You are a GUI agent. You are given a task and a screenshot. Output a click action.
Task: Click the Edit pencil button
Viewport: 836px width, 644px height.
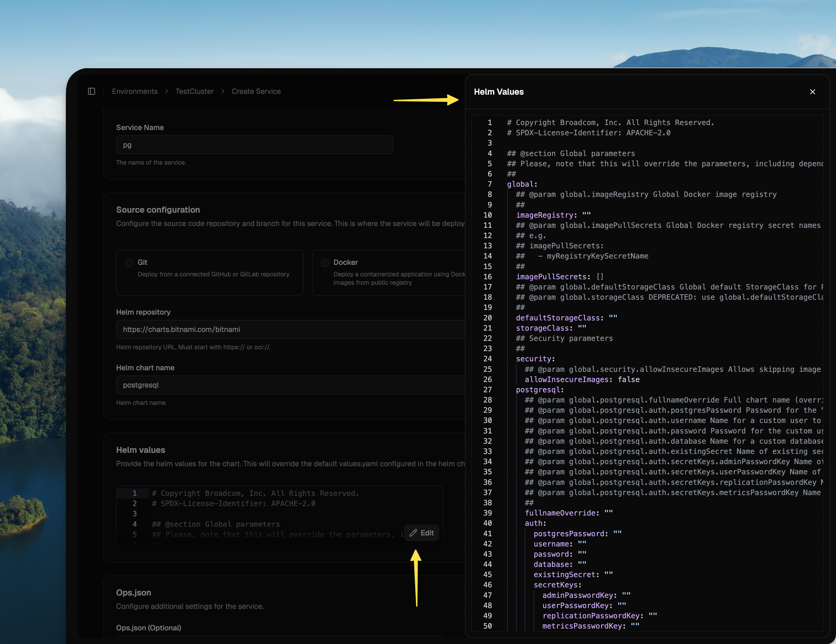click(x=421, y=533)
